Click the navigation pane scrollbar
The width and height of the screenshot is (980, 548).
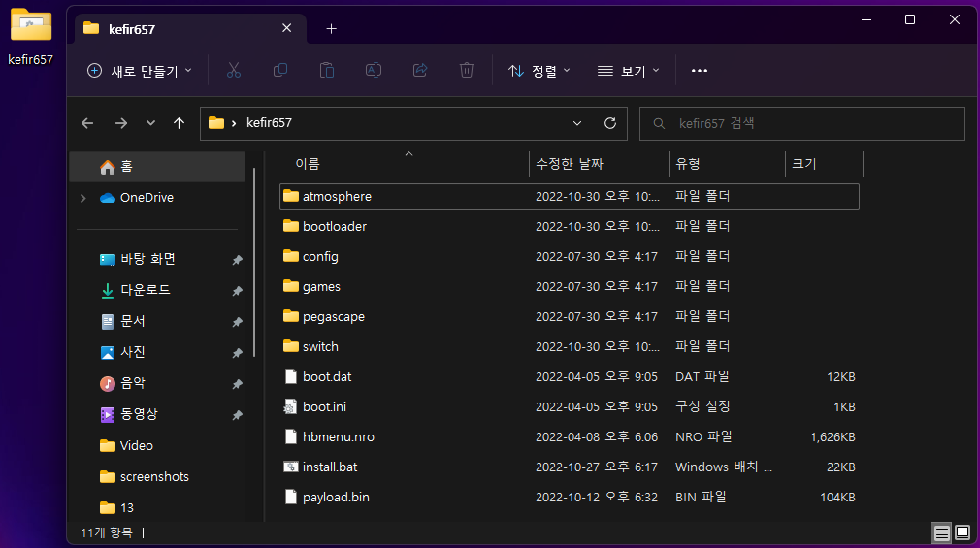[x=254, y=263]
